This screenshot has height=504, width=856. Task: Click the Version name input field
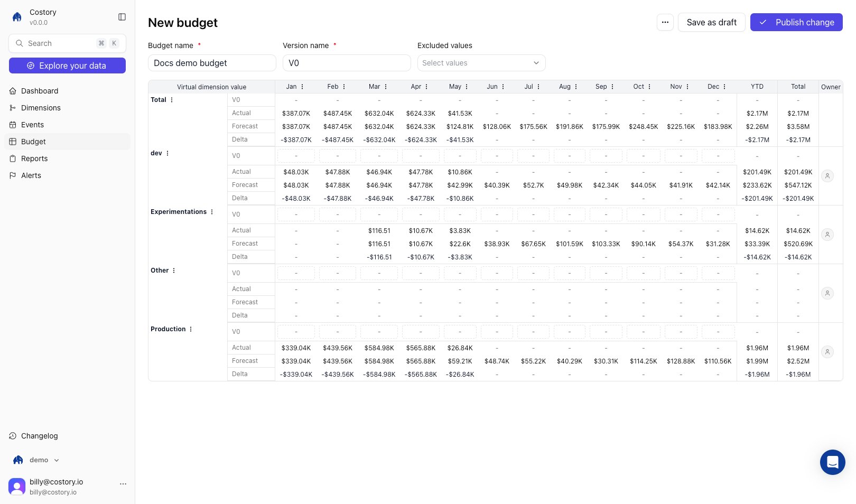(x=347, y=63)
